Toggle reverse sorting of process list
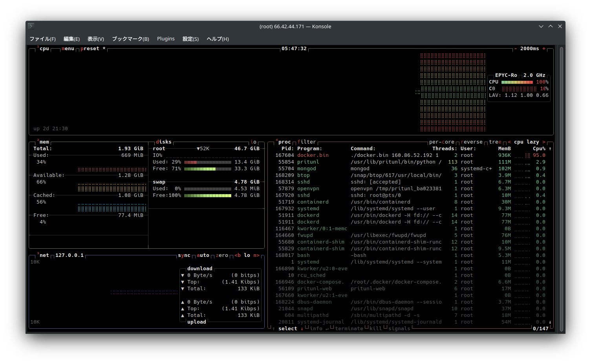The image size is (591, 364). click(x=472, y=142)
